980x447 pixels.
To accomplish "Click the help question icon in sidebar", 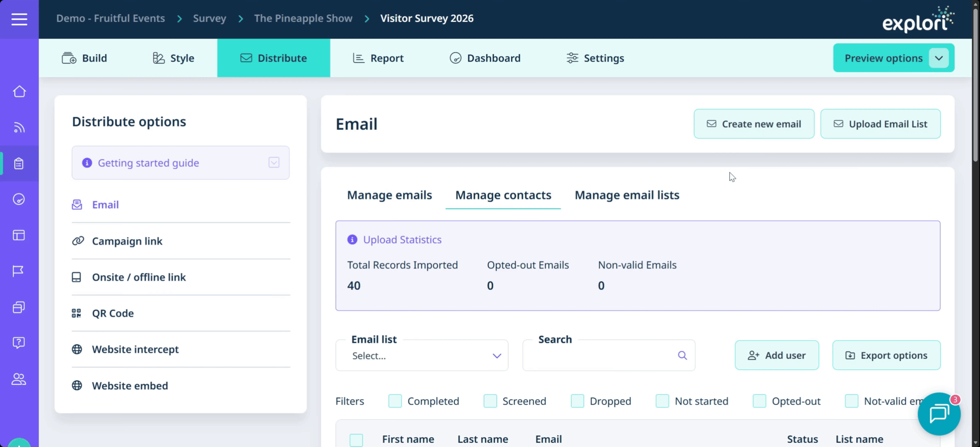I will 19,343.
